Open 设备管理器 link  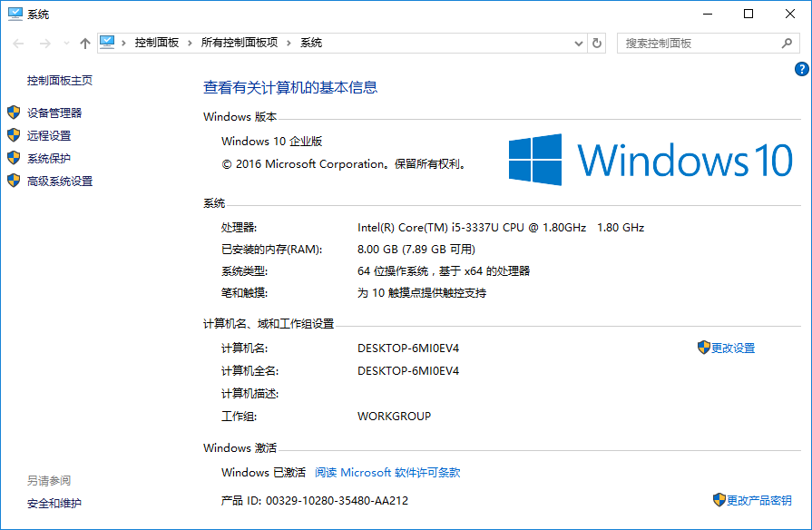tap(54, 113)
